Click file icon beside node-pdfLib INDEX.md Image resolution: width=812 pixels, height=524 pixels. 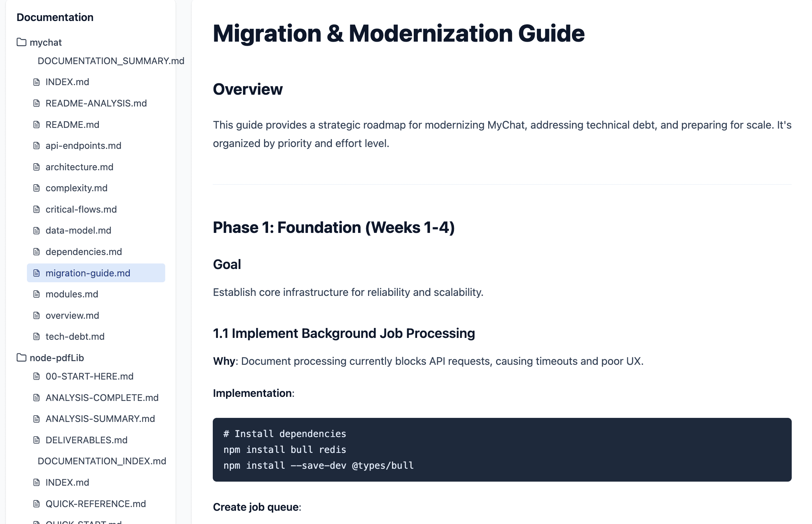[37, 482]
